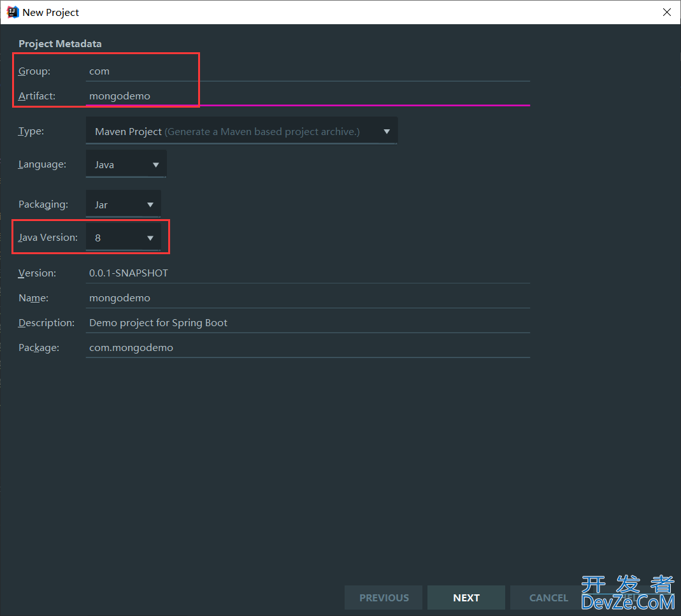Close the New Project dialog
This screenshot has width=681, height=616.
667,12
